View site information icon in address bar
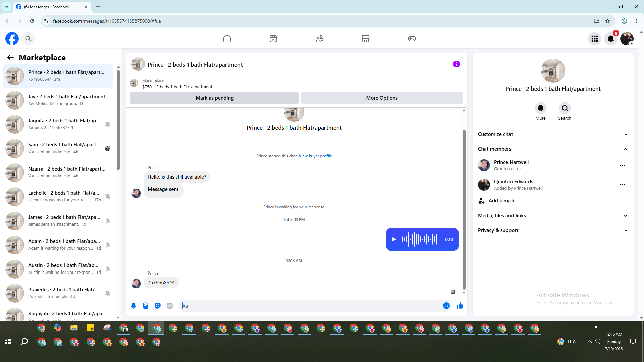 point(46,21)
